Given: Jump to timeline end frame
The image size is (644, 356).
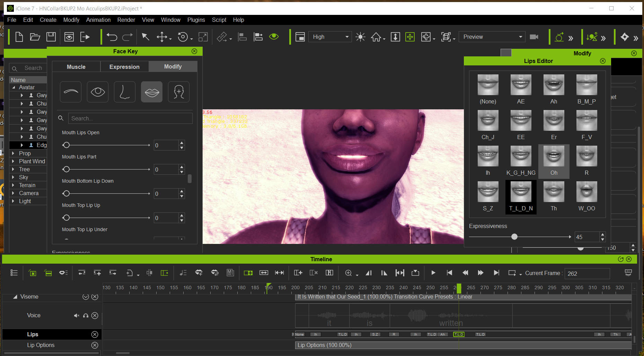Looking at the screenshot, I should point(496,273).
